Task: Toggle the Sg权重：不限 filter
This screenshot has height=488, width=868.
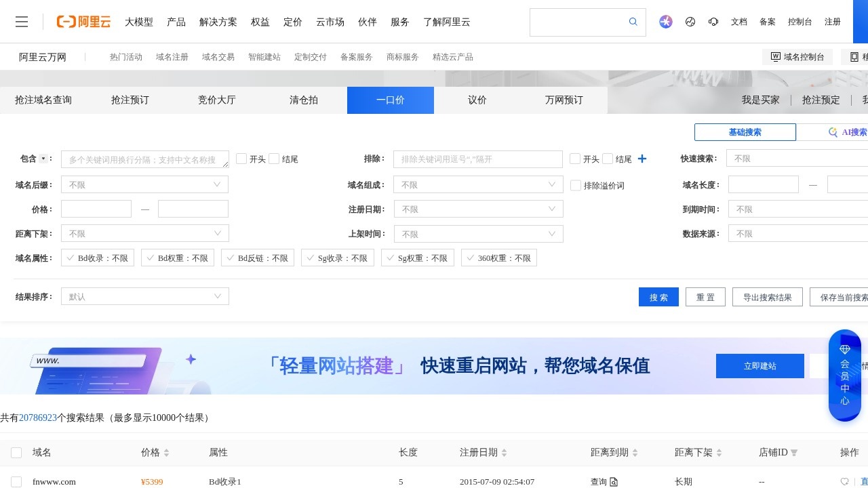Action: tap(418, 258)
